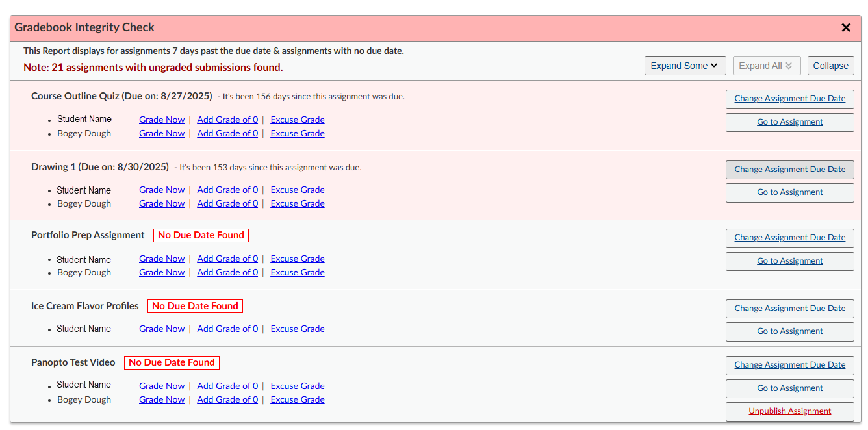Open the Expand Some dropdown
Screen dimensions: 868x430
(685, 66)
